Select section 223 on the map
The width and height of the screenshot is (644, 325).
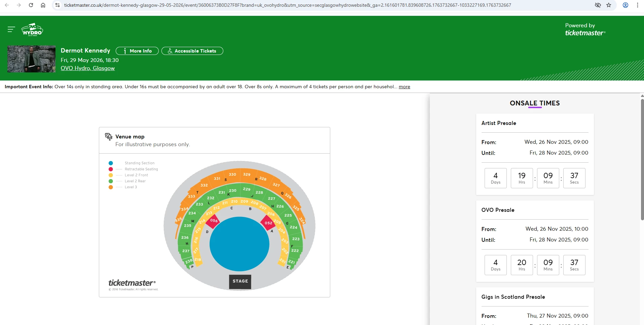pos(296,239)
